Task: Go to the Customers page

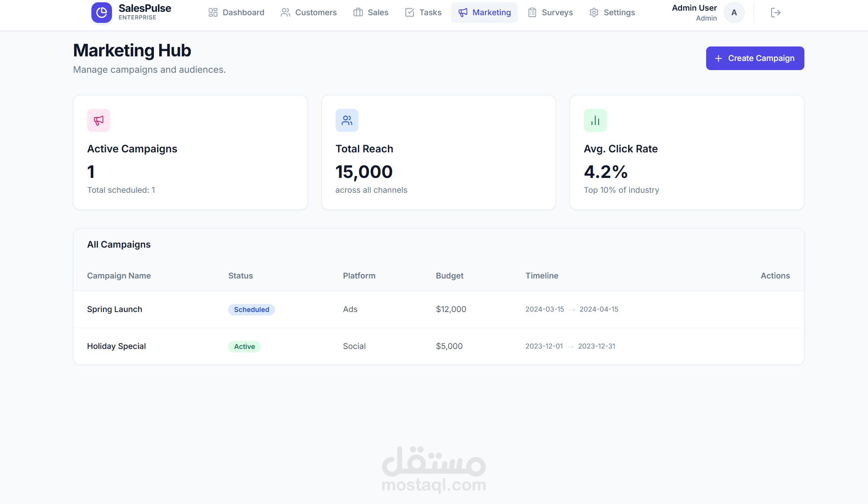Action: tap(309, 13)
